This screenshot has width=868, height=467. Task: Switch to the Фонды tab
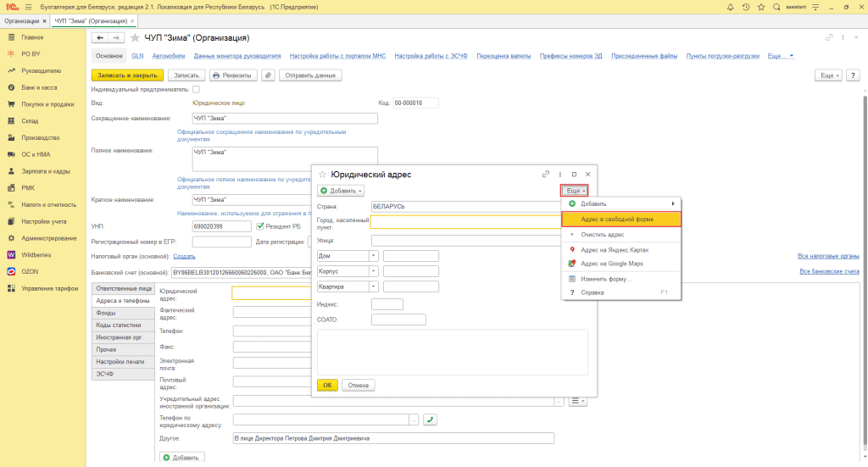(x=106, y=313)
